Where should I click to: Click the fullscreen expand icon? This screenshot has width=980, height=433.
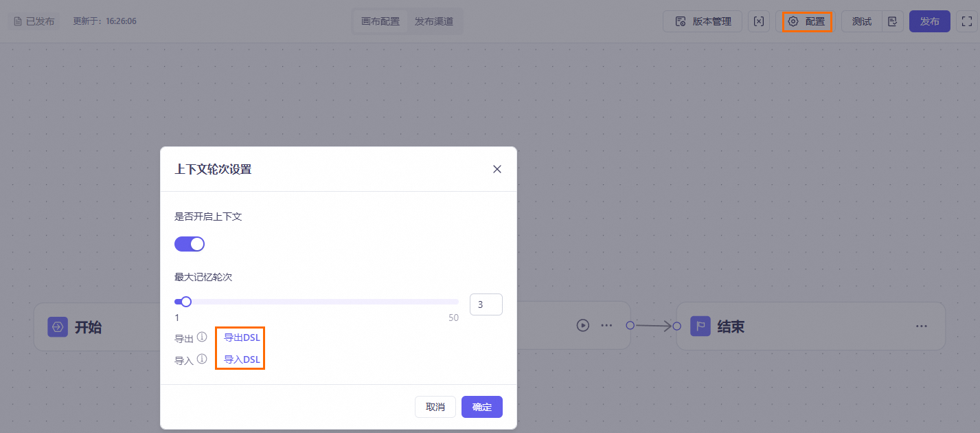[966, 21]
